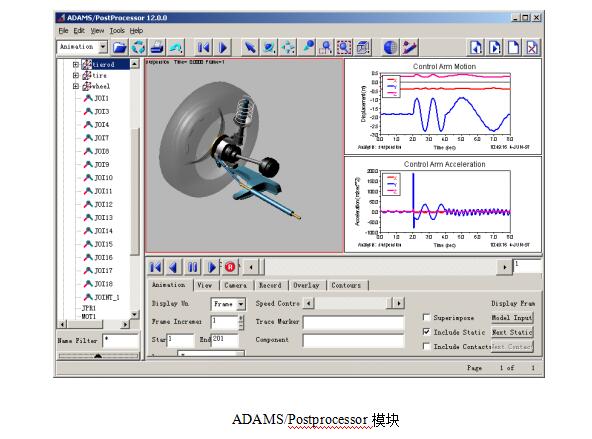Select the Animation tab

(169, 285)
